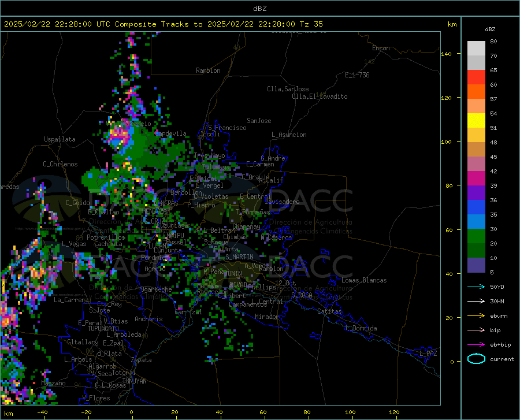Click the TUPUNGATO map label
520x420 pixels.
tap(103, 329)
